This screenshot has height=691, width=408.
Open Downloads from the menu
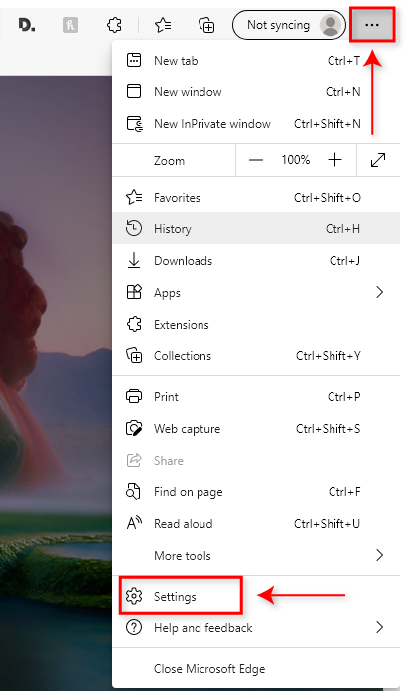click(x=256, y=260)
